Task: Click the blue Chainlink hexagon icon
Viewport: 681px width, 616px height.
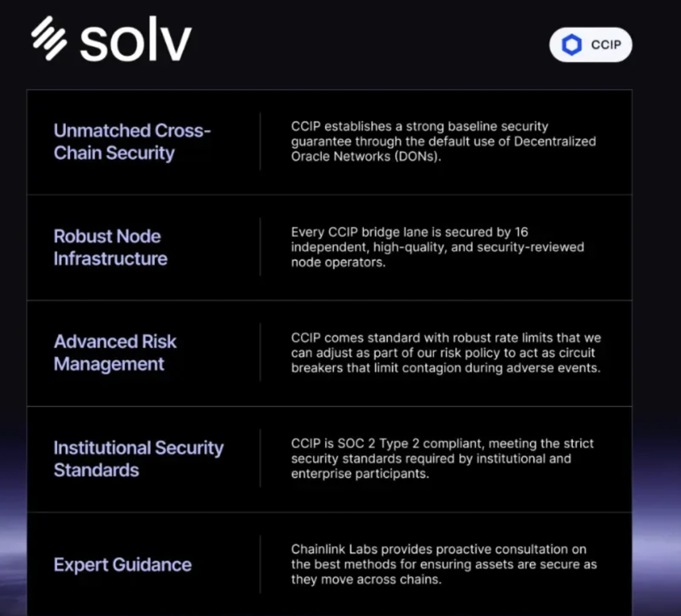Action: [571, 45]
